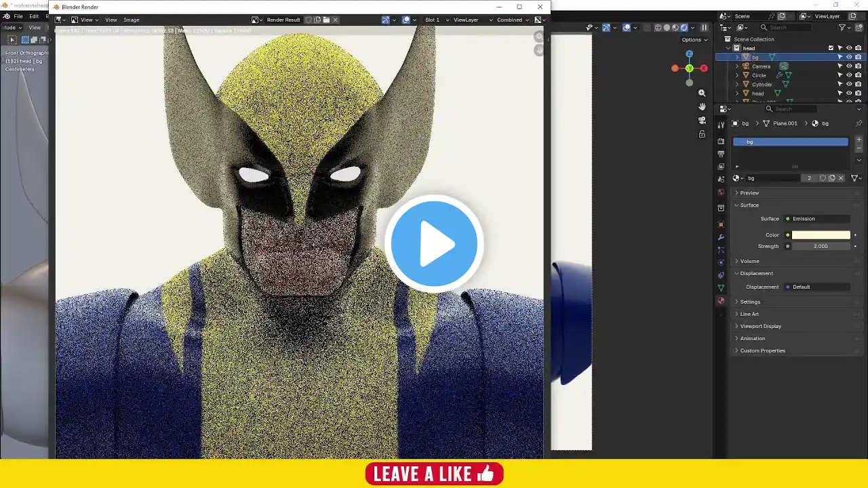Screen dimensions: 868x488
Task: Click the Z axis on the navigation gizmo
Action: point(689,54)
